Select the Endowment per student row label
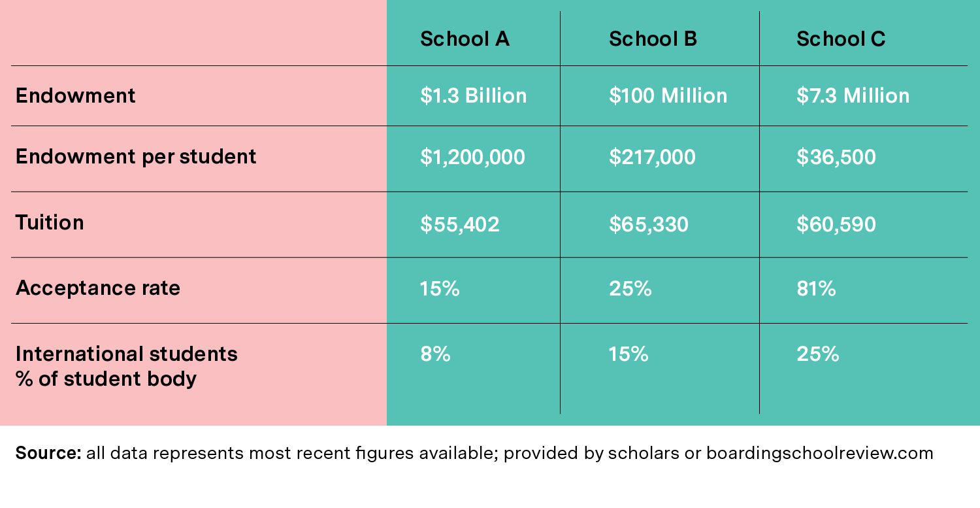Viewport: 980px width, 508px height. 136,157
